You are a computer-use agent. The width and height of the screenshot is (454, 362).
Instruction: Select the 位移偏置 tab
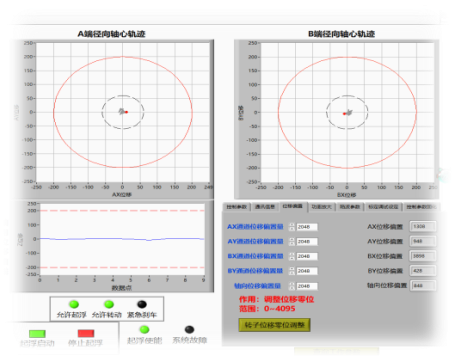coord(293,206)
